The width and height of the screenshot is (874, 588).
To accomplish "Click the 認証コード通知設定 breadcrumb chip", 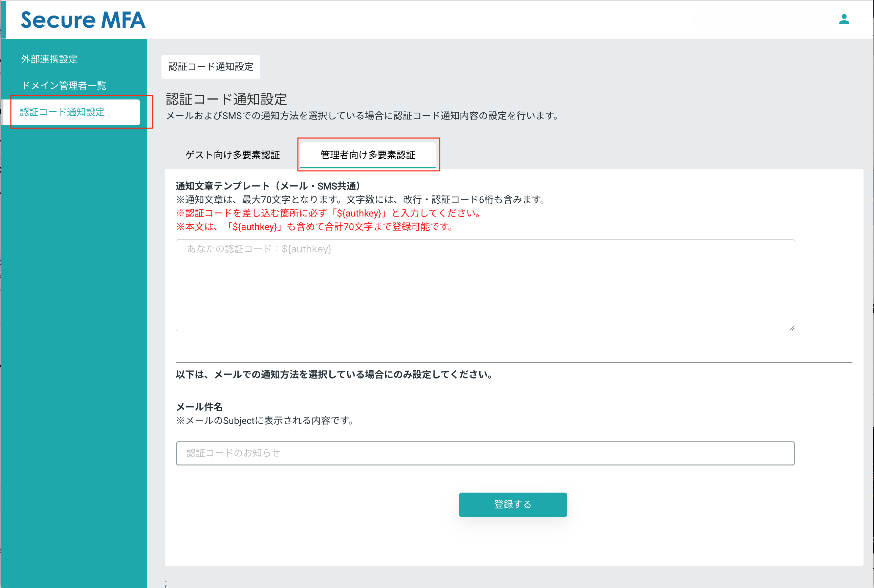I will [x=211, y=67].
